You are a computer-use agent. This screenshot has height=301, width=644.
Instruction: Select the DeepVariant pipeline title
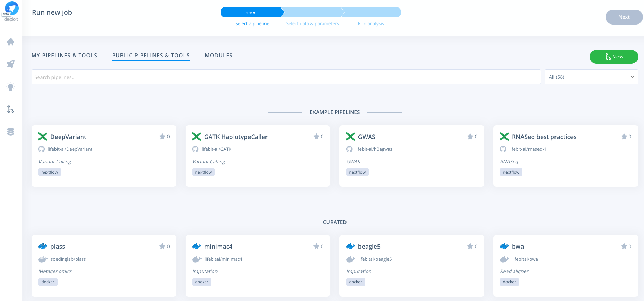coord(68,137)
